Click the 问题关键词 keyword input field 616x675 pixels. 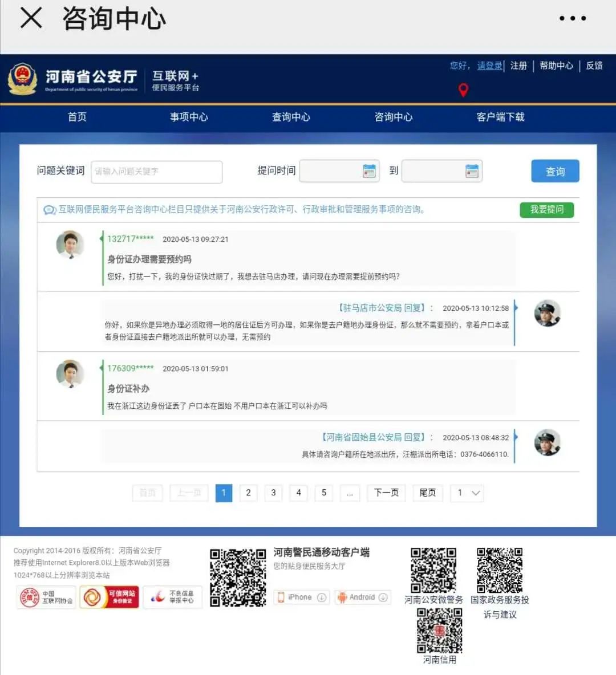(x=157, y=172)
